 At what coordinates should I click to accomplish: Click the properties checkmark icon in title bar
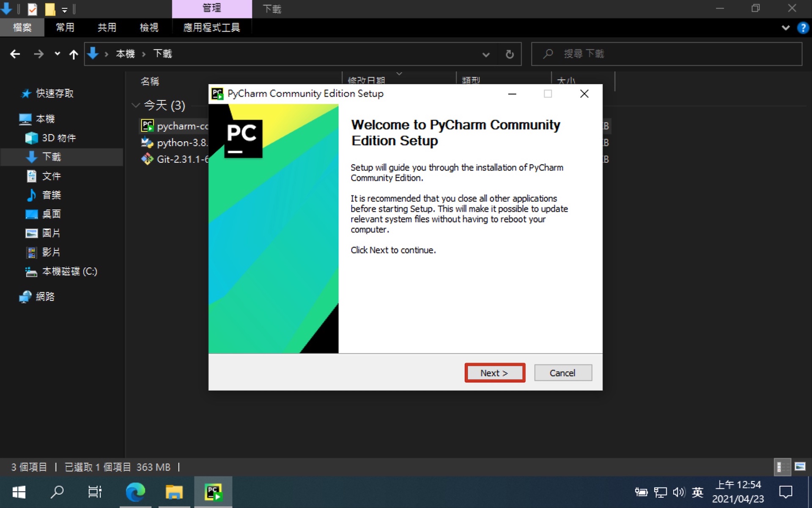tap(32, 9)
